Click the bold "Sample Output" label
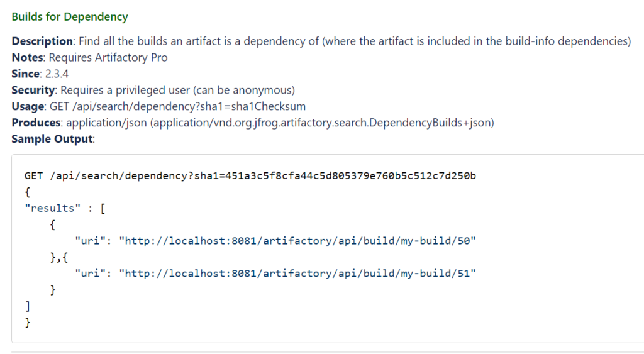The width and height of the screenshot is (644, 354). [52, 140]
